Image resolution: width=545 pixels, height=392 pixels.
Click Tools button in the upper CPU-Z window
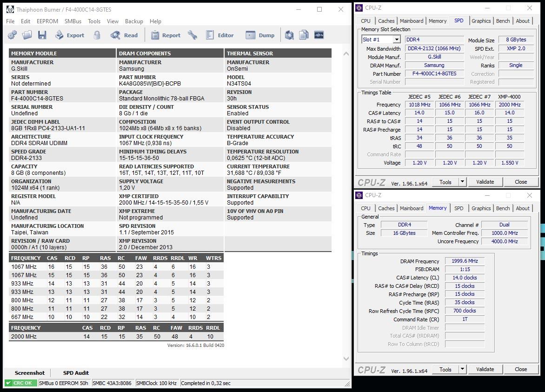445,182
